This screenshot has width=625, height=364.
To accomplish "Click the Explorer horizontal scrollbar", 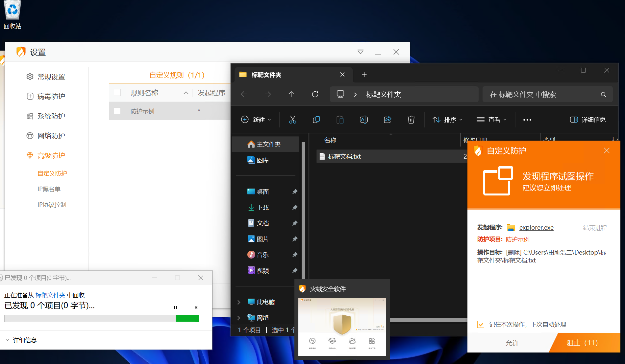I will point(428,320).
